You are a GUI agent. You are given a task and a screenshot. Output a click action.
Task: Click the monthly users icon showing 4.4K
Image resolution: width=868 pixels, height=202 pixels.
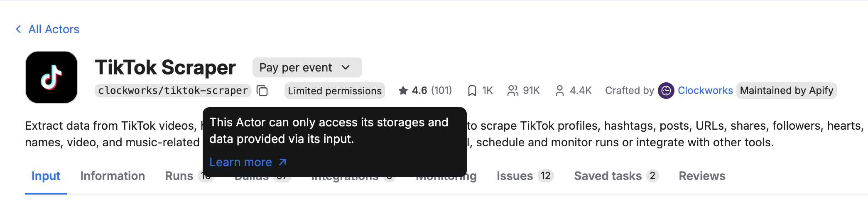coord(560,91)
